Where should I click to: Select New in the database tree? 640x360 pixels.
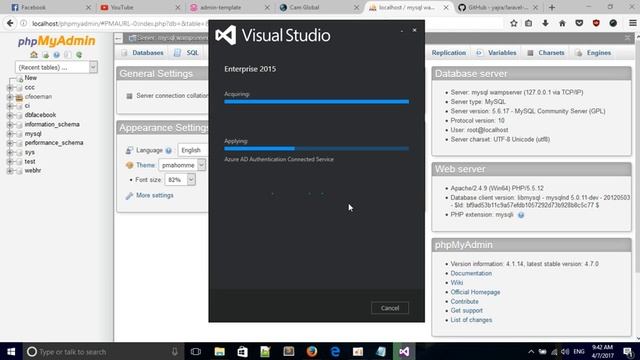(31, 78)
